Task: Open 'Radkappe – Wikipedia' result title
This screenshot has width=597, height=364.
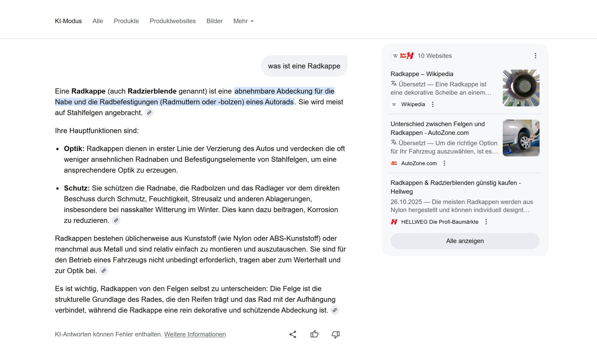Action: pos(422,74)
